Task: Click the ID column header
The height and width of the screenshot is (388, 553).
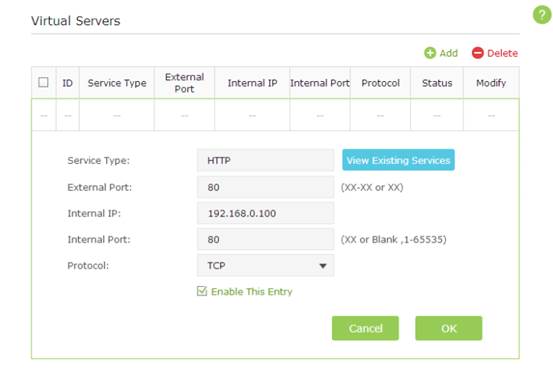Action: (67, 83)
